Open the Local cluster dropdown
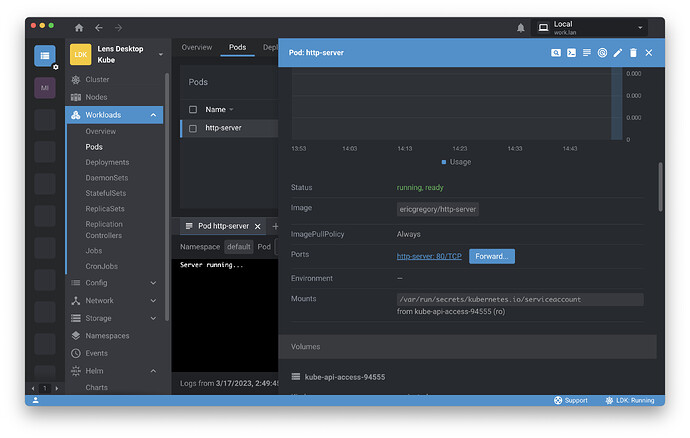Image resolution: width=690 pixels, height=438 pixels. [x=640, y=28]
